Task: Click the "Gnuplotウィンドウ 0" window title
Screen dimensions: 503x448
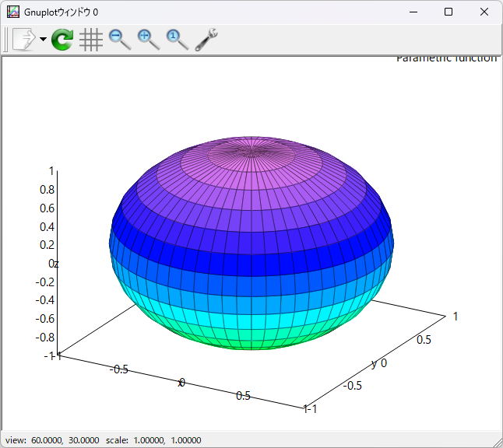Action: pyautogui.click(x=61, y=12)
